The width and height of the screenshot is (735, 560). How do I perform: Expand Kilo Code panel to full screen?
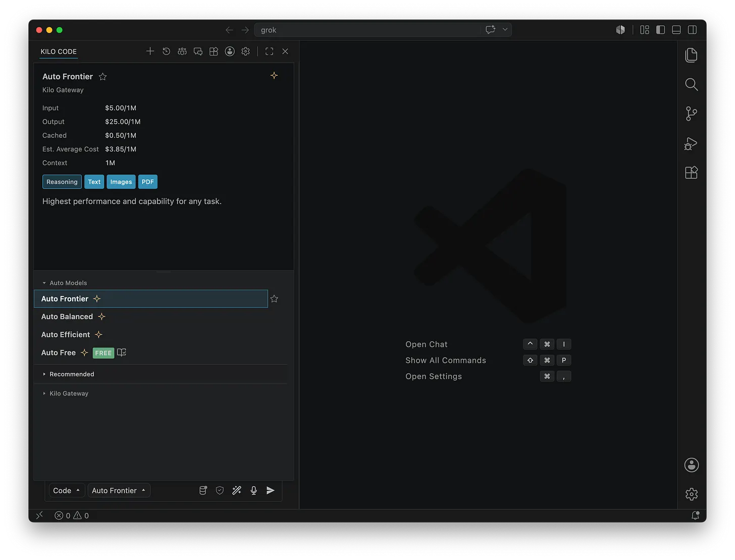click(x=269, y=52)
